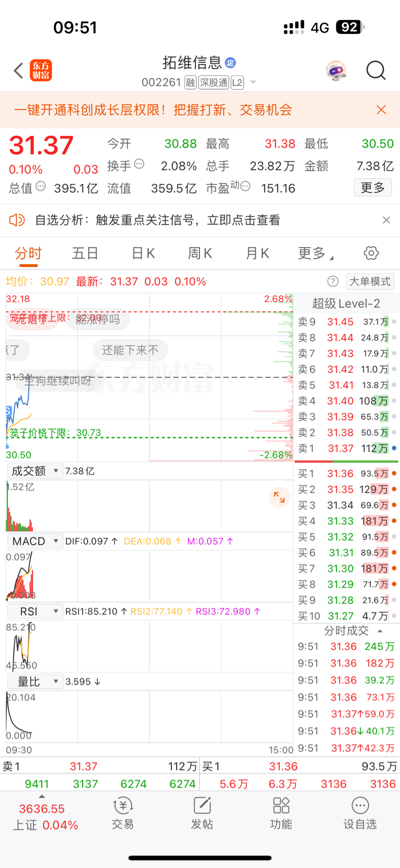Tap the MACD indicator chart panel
This screenshot has height=868, width=400.
coord(149,576)
